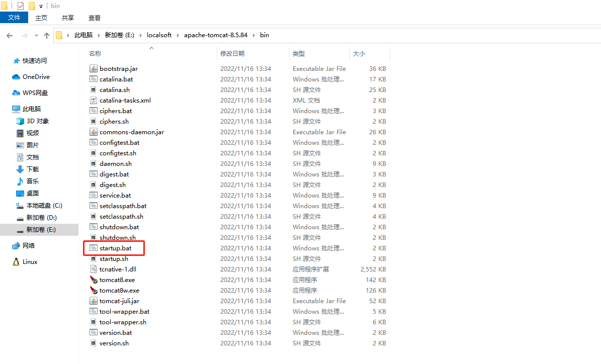Select 文档 in the navigation pane
The width and height of the screenshot is (601, 364).
pos(33,157)
